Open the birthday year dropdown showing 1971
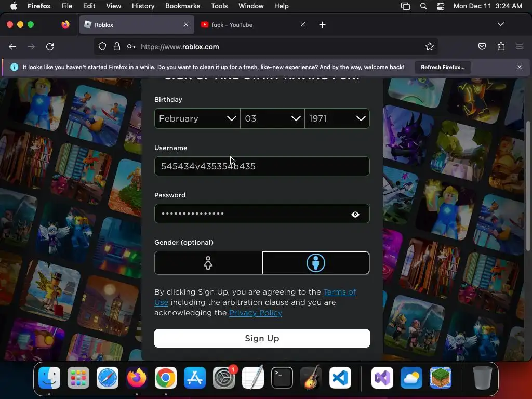The width and height of the screenshot is (532, 399). click(x=337, y=118)
